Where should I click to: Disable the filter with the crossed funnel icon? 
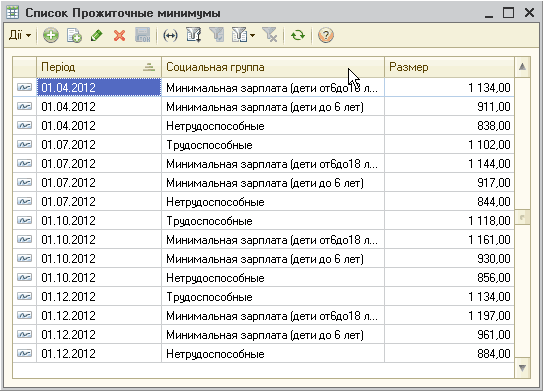click(x=270, y=35)
